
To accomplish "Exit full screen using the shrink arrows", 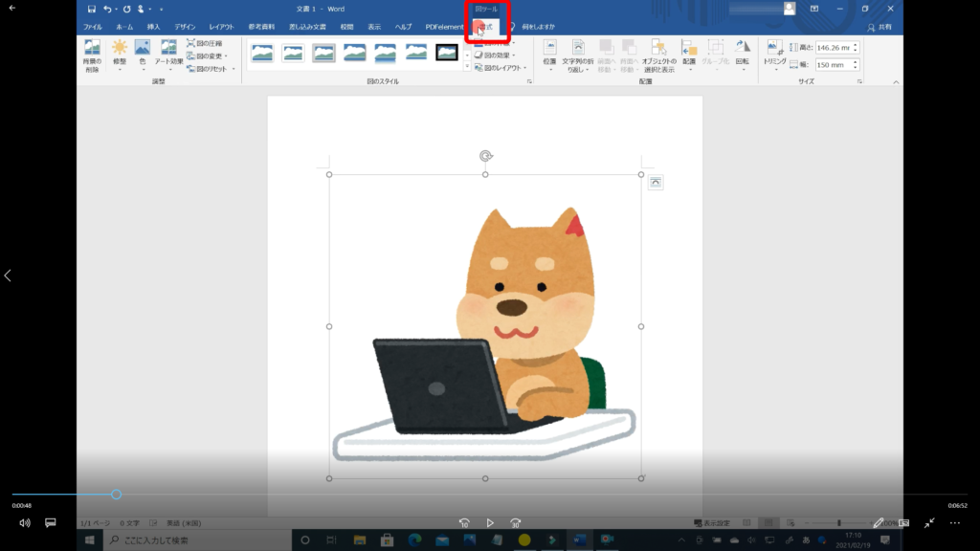I will pos(929,523).
